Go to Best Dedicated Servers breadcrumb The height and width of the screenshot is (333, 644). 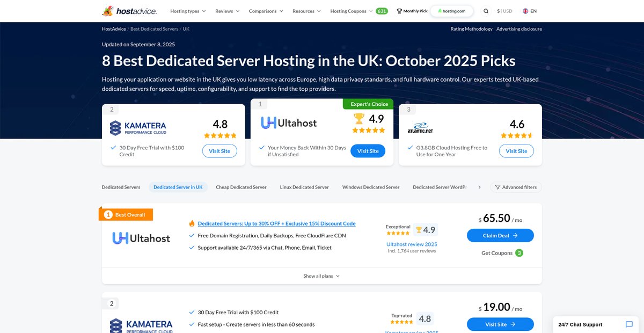point(155,29)
